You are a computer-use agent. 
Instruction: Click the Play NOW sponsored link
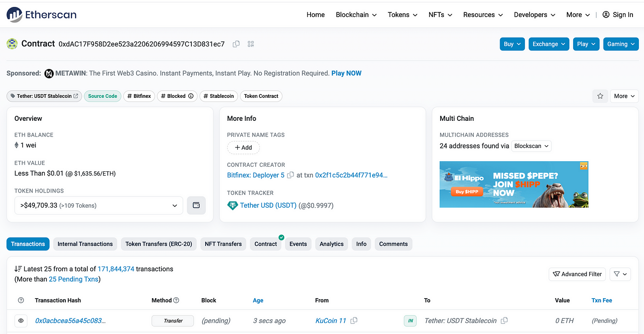[346, 73]
